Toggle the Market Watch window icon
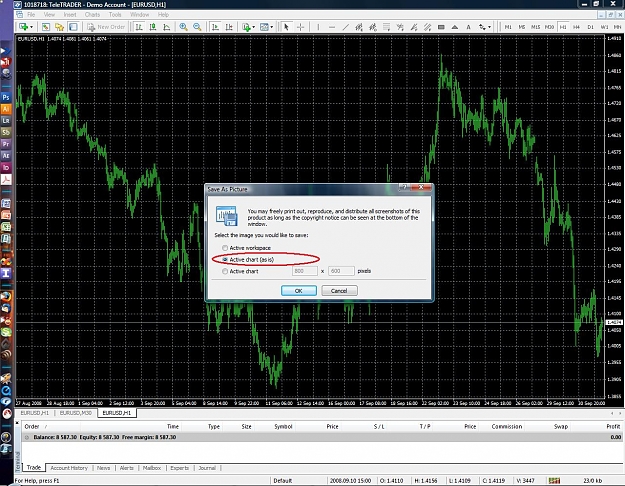Image resolution: width=625 pixels, height=486 pixels. [46, 27]
